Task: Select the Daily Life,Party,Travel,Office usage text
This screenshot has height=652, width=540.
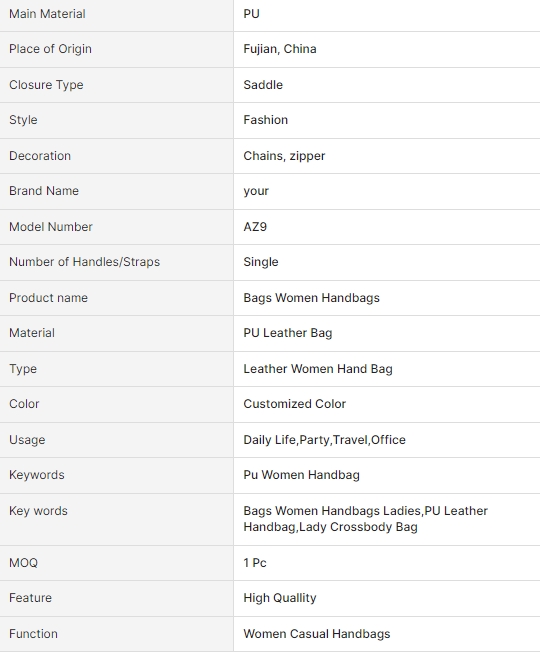Action: click(324, 440)
